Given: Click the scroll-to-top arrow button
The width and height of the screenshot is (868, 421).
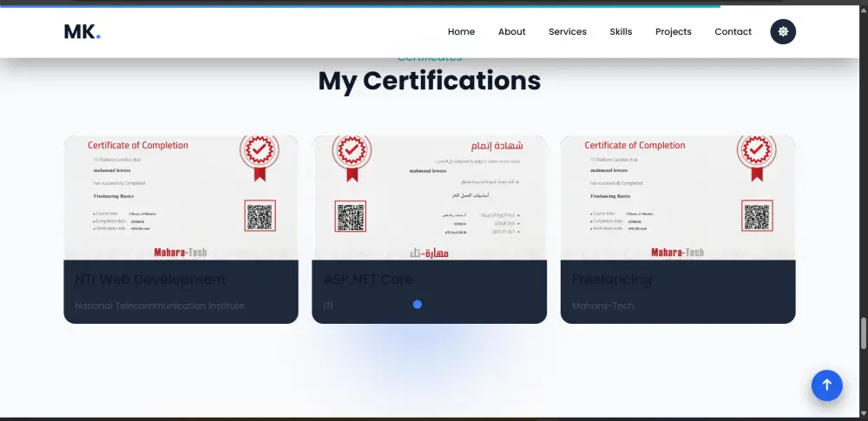Looking at the screenshot, I should click(826, 385).
